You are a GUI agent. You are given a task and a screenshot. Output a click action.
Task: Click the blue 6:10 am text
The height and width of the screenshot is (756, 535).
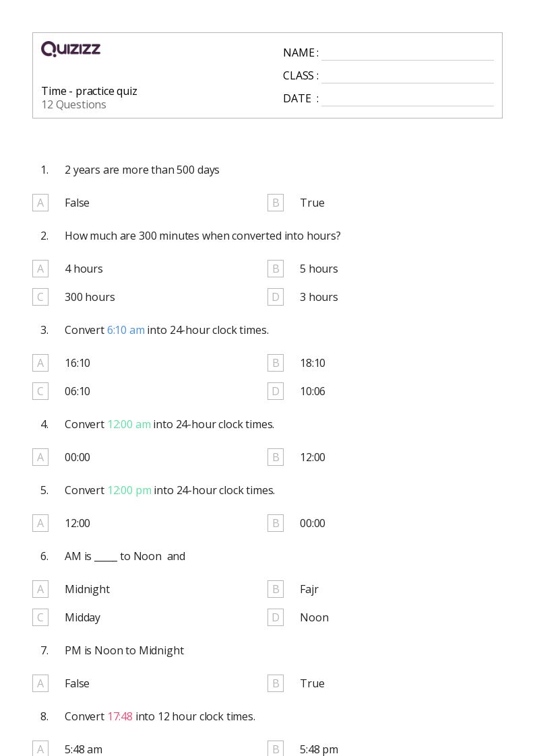[x=126, y=331]
